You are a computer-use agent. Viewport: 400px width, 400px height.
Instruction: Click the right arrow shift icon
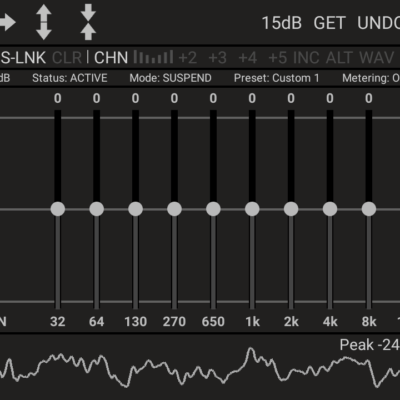[7, 23]
